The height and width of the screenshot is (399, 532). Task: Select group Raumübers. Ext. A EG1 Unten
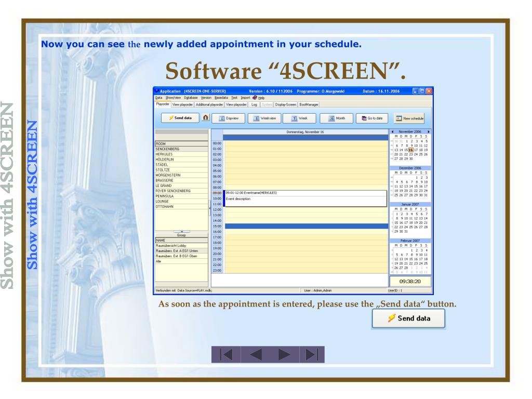point(181,251)
